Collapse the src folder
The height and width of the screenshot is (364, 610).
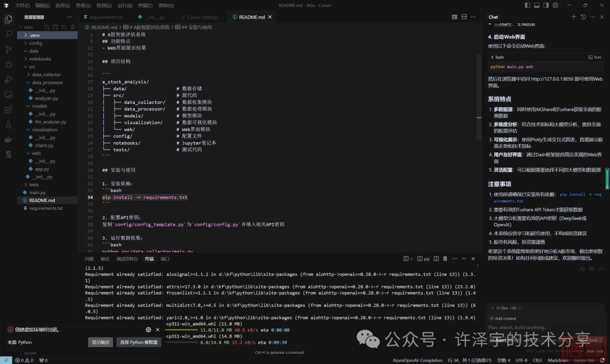coord(47,67)
